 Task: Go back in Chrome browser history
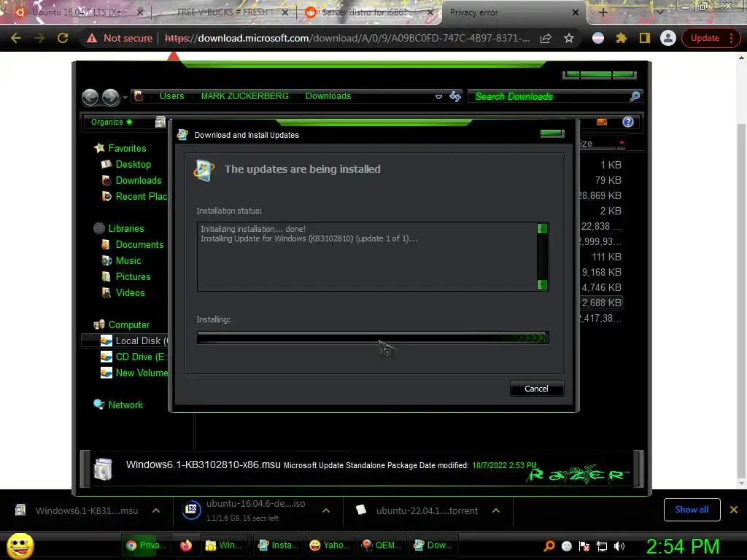pos(16,38)
